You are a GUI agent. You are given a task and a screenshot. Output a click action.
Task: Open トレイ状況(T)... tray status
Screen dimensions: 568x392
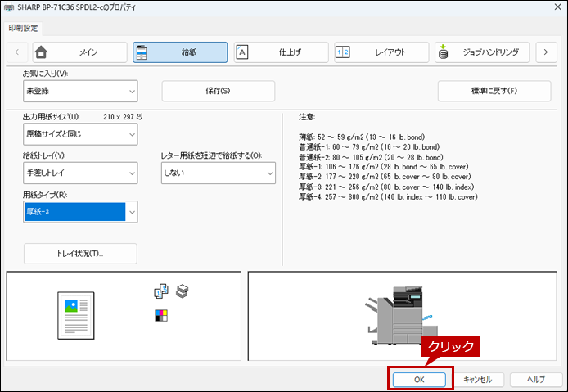point(80,254)
